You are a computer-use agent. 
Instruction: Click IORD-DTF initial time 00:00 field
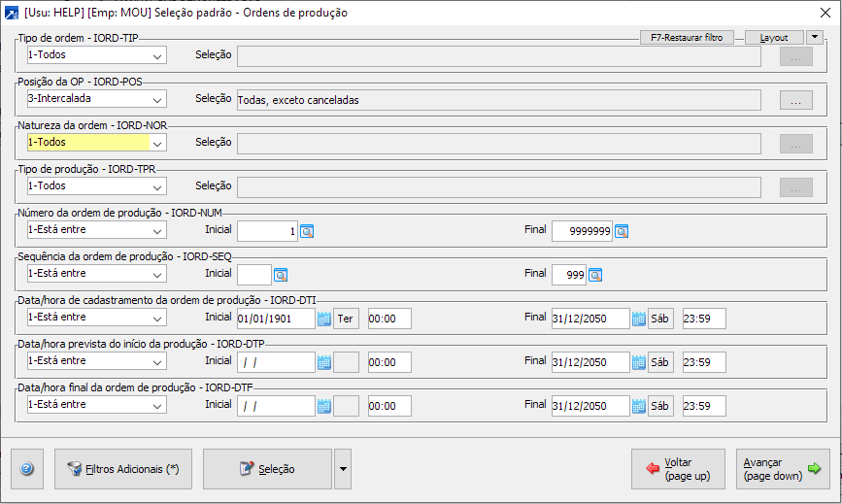click(389, 406)
